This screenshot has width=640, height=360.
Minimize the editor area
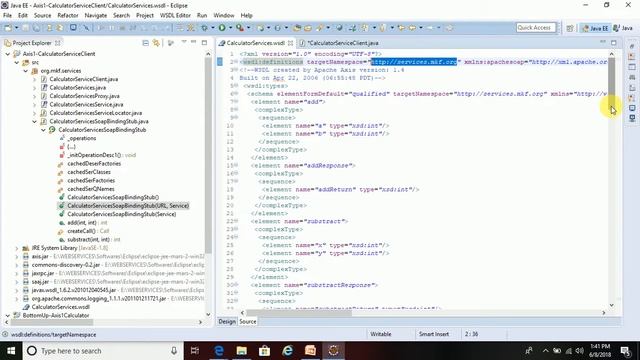603,42
